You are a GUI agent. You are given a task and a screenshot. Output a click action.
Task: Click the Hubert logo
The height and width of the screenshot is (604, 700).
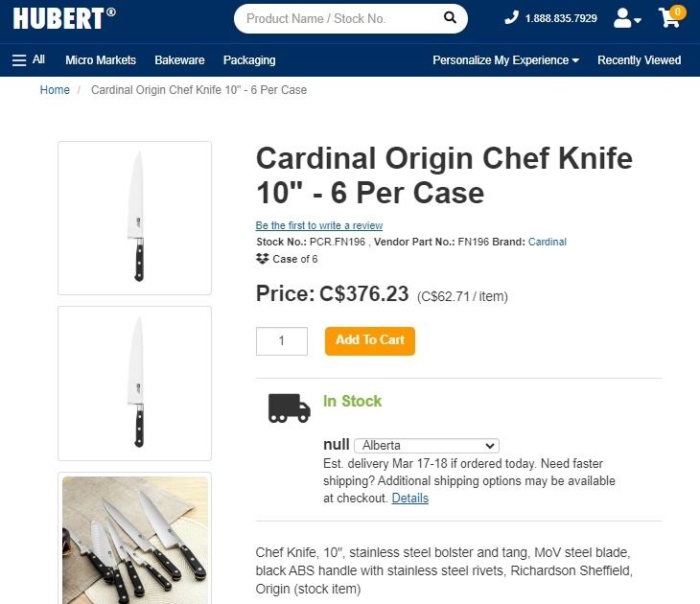[x=64, y=17]
